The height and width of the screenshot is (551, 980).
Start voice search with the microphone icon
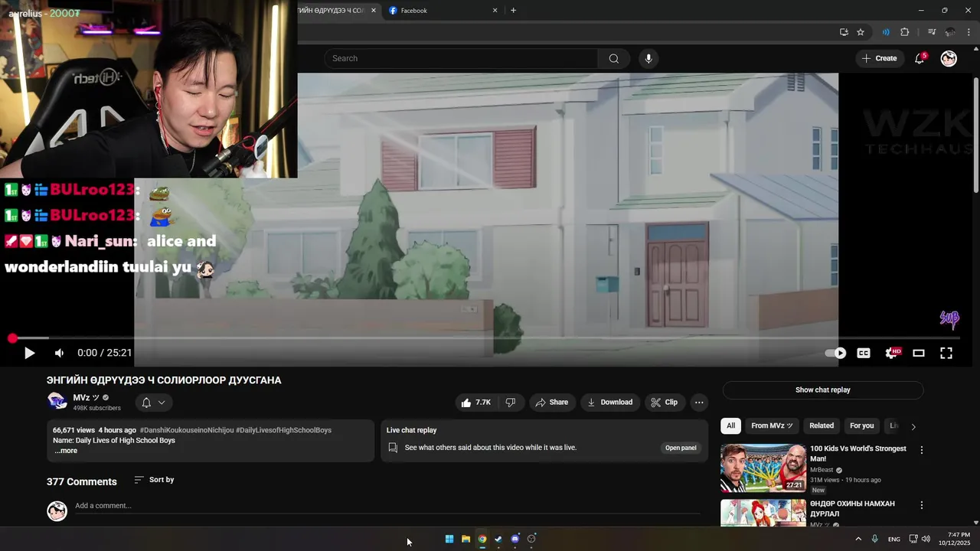pos(648,58)
